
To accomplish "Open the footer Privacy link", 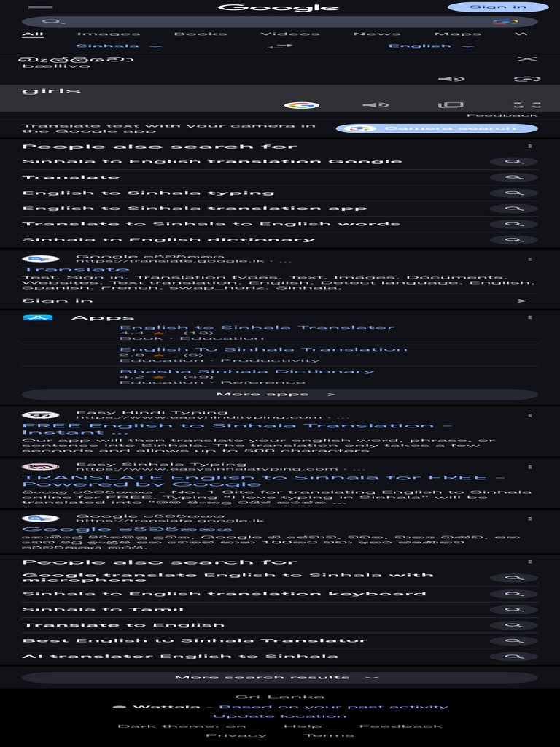I will tap(236, 735).
